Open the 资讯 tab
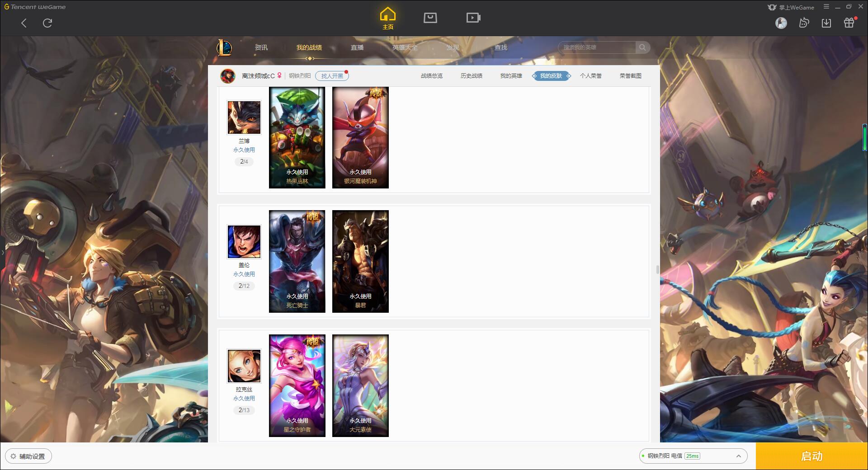The image size is (868, 470). click(x=261, y=47)
